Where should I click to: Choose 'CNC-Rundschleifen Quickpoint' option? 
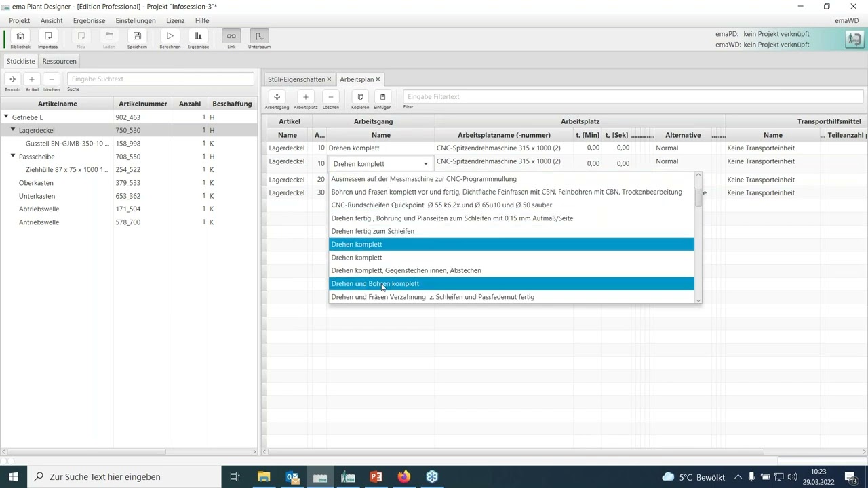511,205
